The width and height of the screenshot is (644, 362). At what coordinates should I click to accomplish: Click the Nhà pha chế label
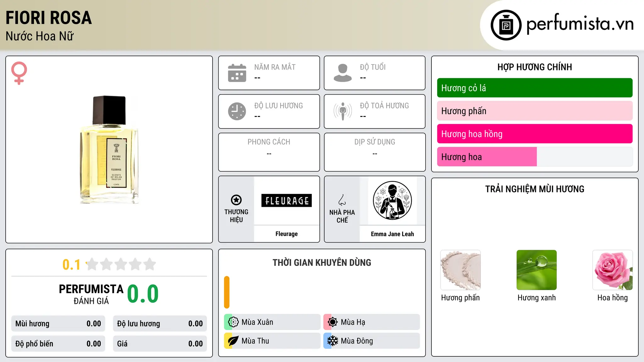coord(342,216)
